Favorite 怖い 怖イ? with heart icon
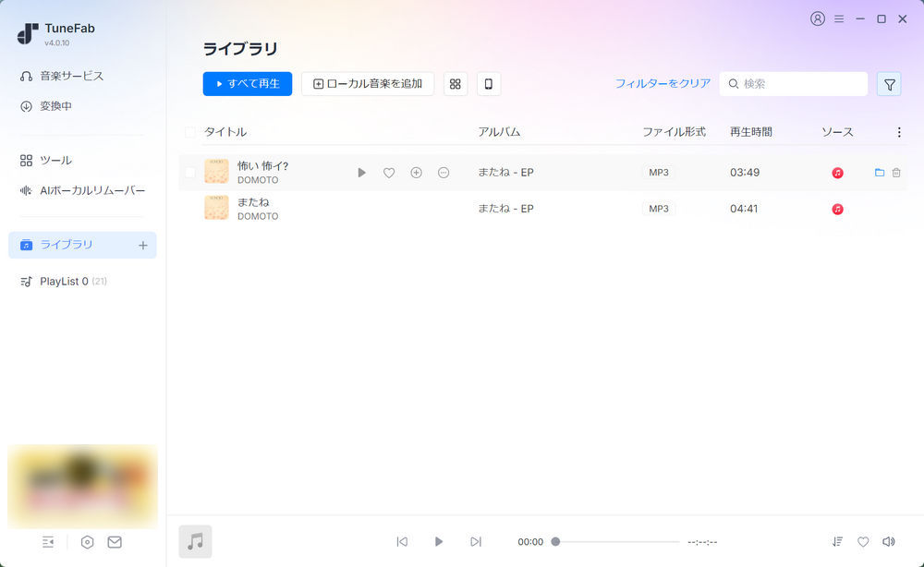Image resolution: width=924 pixels, height=567 pixels. pyautogui.click(x=389, y=173)
